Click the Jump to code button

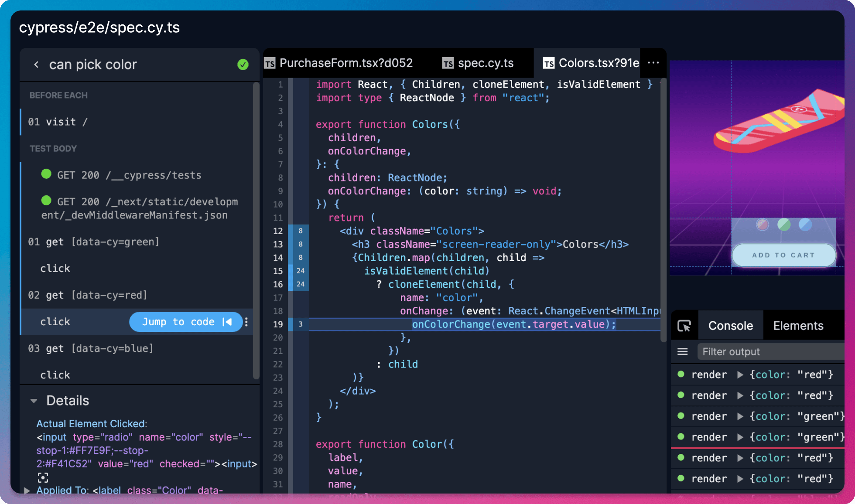(185, 322)
